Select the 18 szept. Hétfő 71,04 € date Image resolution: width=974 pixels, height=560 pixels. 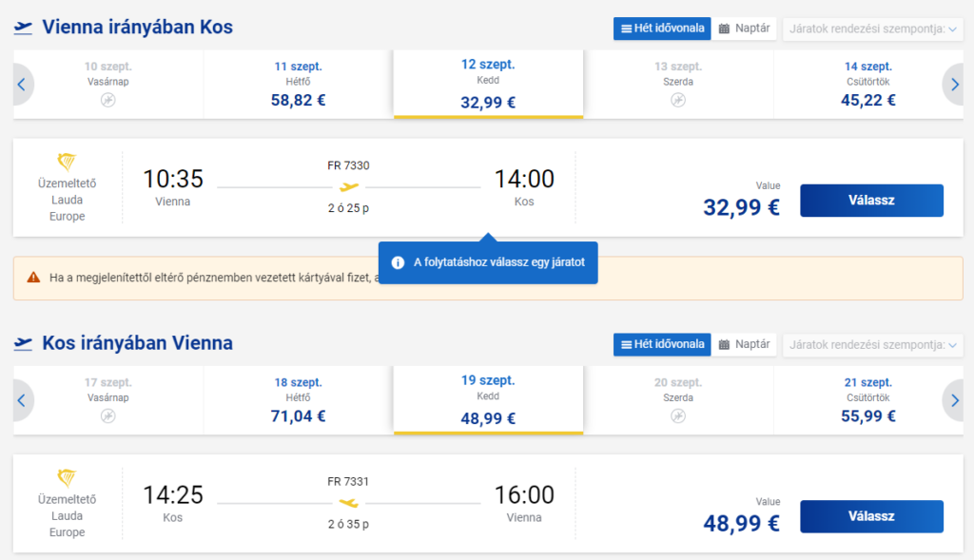point(298,400)
